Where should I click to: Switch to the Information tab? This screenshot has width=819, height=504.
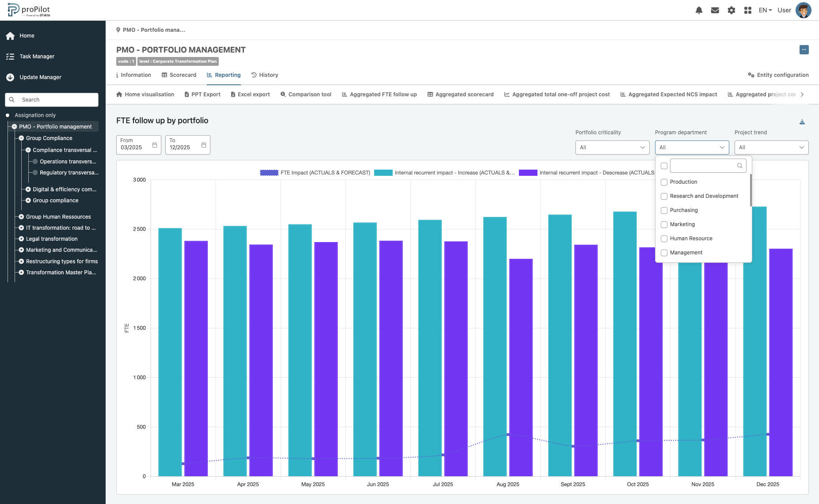pos(133,75)
